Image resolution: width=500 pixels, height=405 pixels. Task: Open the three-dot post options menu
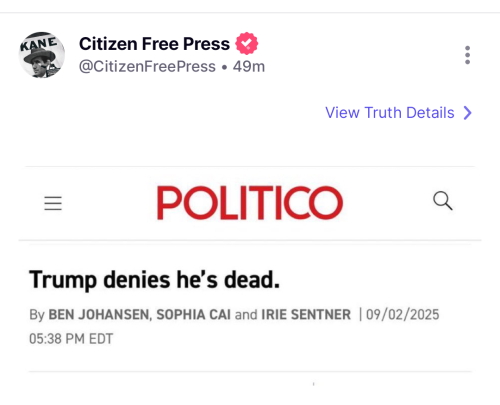467,55
